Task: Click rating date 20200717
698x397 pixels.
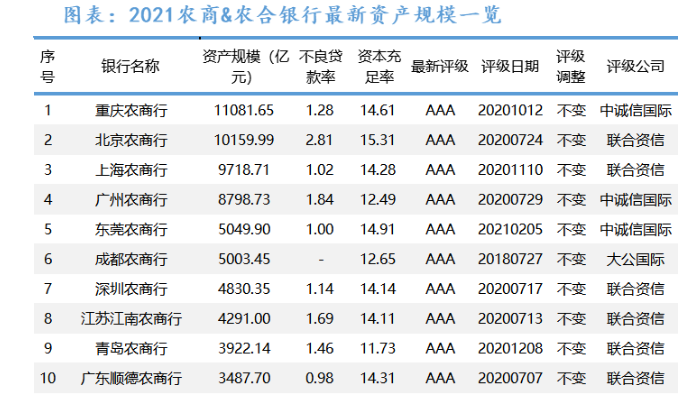Action: click(510, 289)
